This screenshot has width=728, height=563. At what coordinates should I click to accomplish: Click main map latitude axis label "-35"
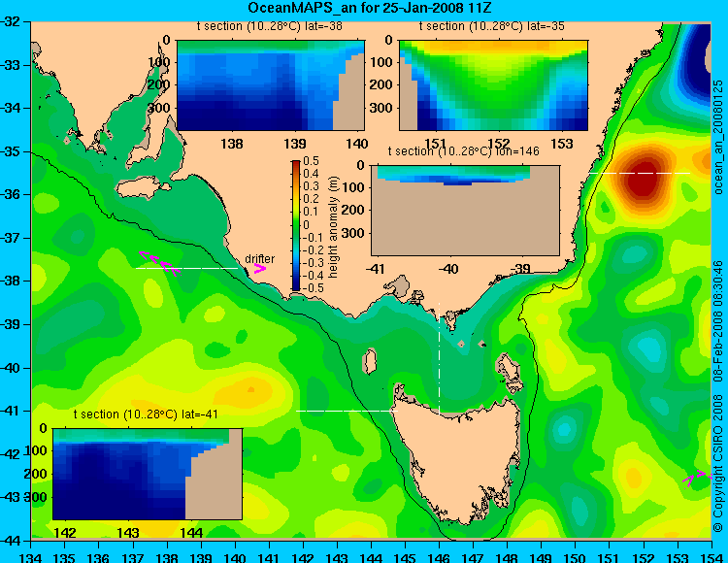click(x=11, y=151)
